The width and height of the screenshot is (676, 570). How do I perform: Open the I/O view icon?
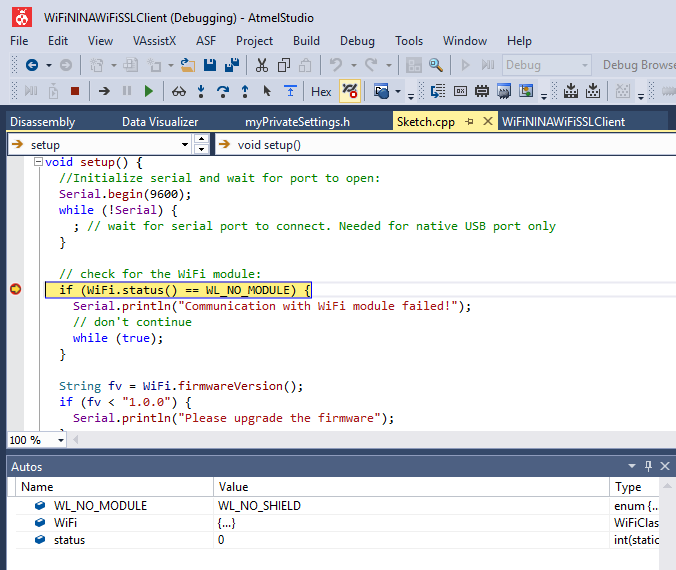[x=526, y=91]
